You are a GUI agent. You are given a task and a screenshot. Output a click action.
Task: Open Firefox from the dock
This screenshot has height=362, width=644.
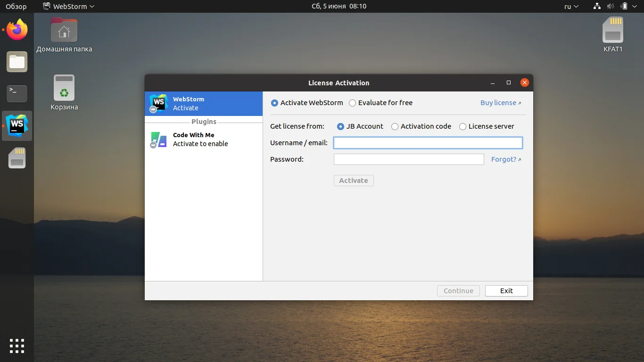(17, 29)
